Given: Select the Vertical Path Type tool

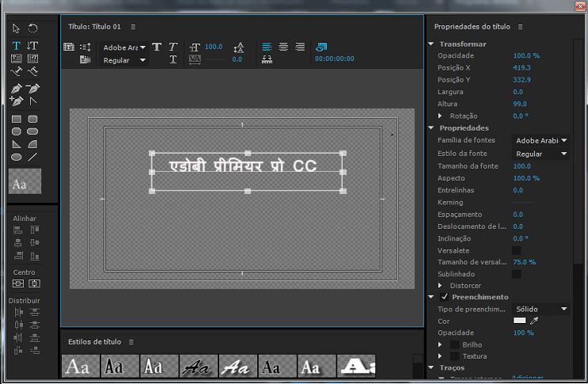Looking at the screenshot, I should [32, 71].
